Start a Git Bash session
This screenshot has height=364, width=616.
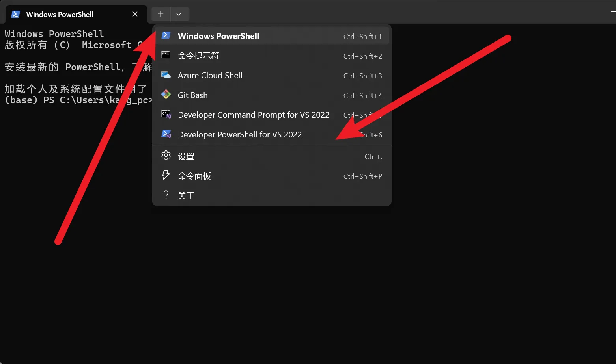tap(272, 95)
